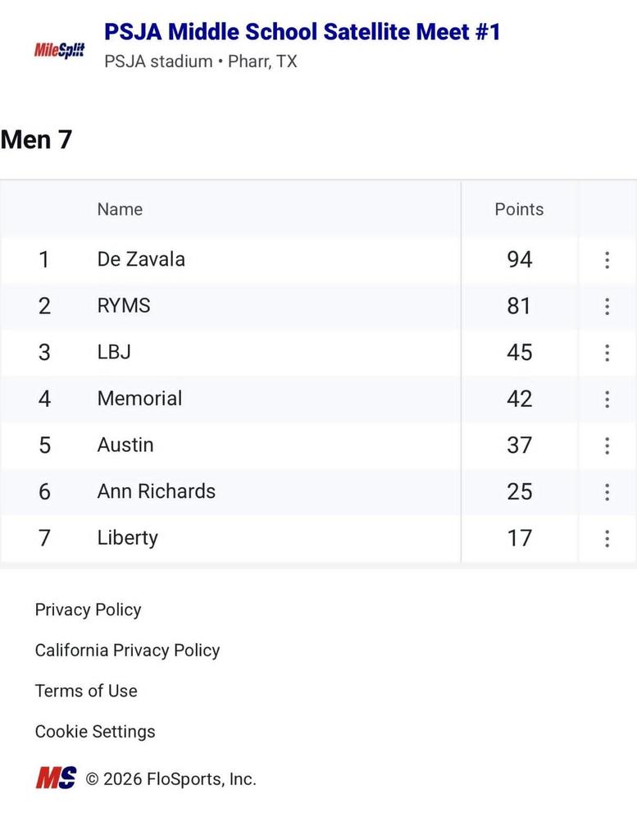This screenshot has width=637, height=840.
Task: Click the Name column header
Action: (120, 209)
